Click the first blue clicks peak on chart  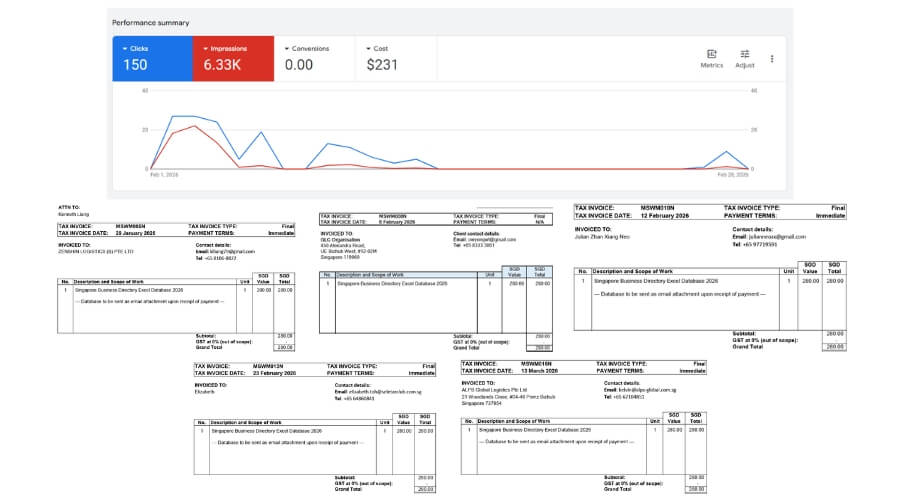(x=173, y=117)
